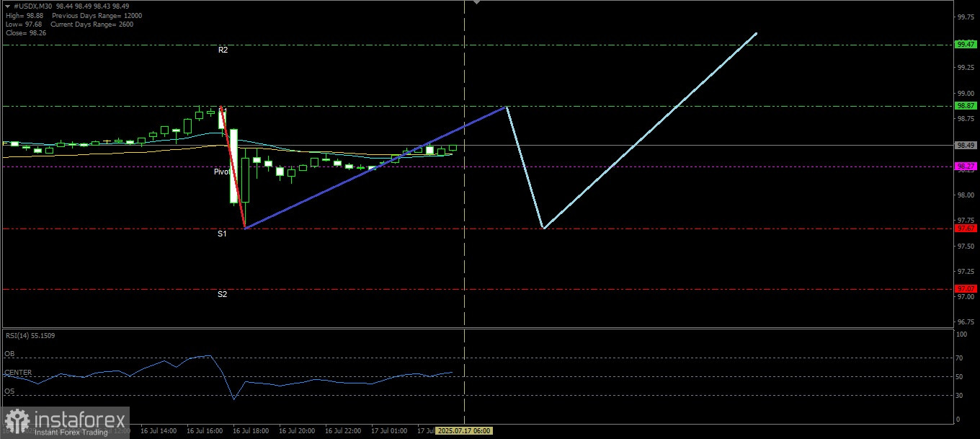
Task: Click the S2 support level label
Action: 223,294
